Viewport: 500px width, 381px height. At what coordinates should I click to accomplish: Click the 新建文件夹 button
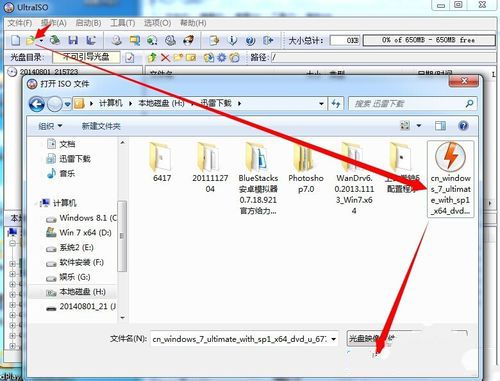[101, 126]
